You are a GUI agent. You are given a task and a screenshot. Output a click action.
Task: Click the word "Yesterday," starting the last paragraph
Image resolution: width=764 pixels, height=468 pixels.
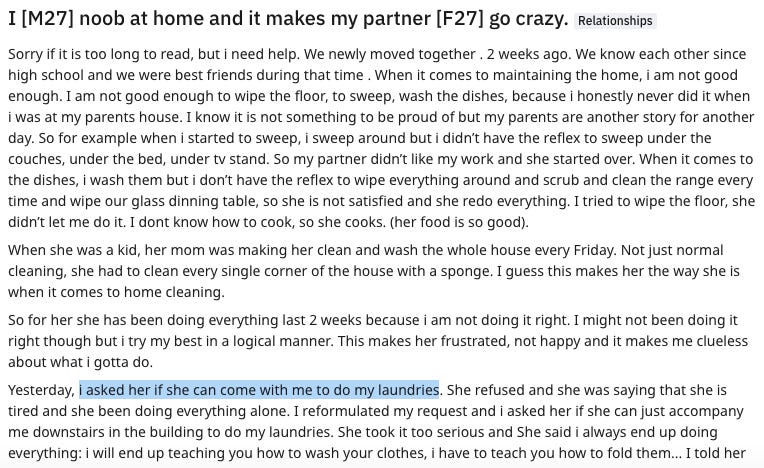tap(42, 391)
